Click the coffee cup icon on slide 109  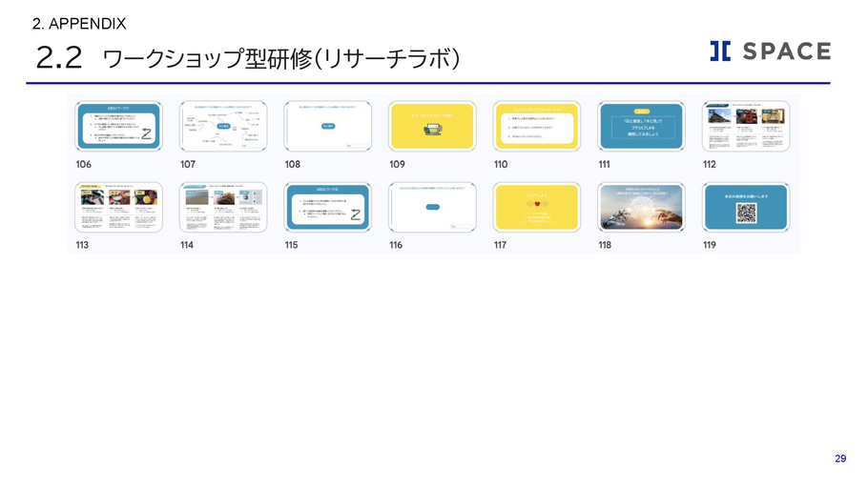click(x=432, y=130)
